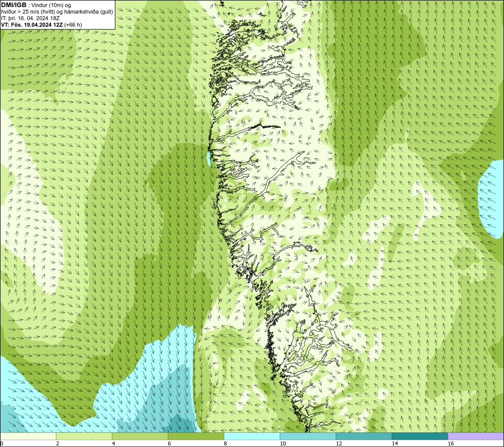Click the legend tick label '4'
This screenshot has height=447, width=504.
pos(113,443)
